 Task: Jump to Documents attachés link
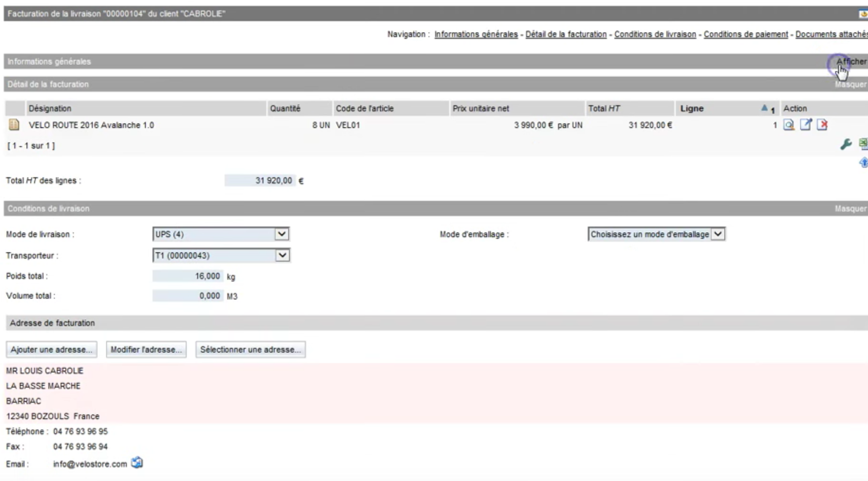[x=831, y=35]
